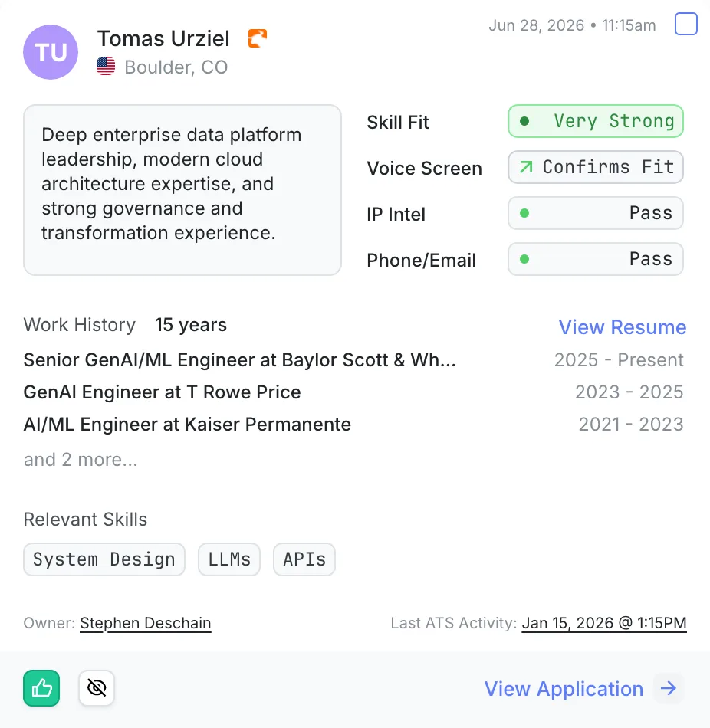Click the hide candidate crossed-eye icon
710x728 pixels.
97,688
